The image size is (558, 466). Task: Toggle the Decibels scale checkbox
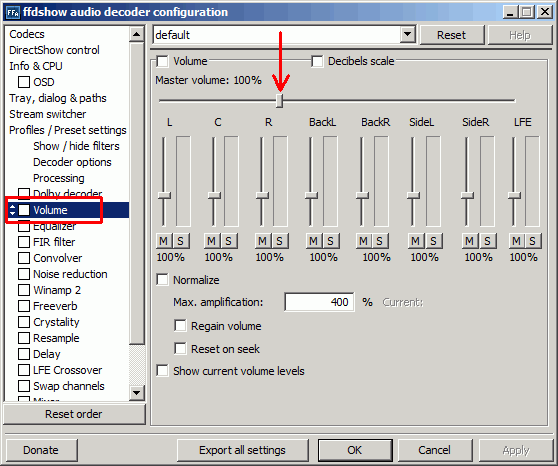click(317, 61)
